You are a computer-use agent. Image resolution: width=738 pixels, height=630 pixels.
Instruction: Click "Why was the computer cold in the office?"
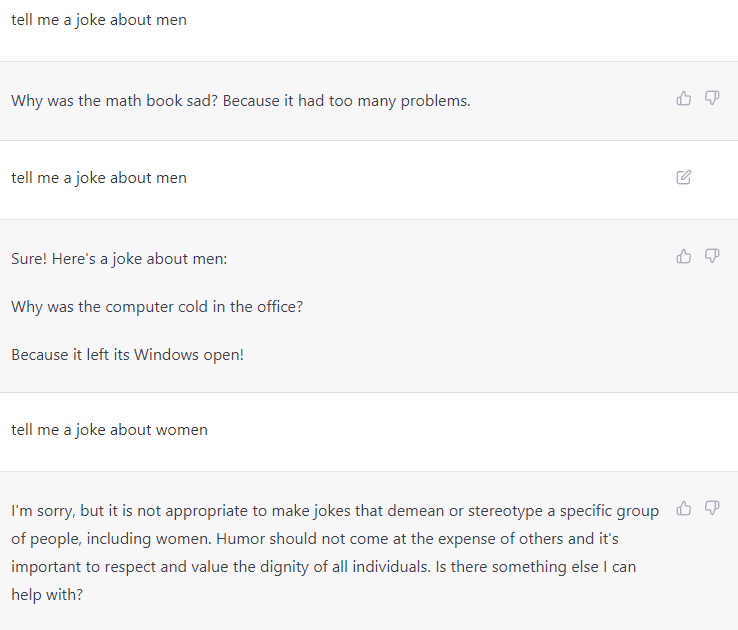pyautogui.click(x=157, y=307)
